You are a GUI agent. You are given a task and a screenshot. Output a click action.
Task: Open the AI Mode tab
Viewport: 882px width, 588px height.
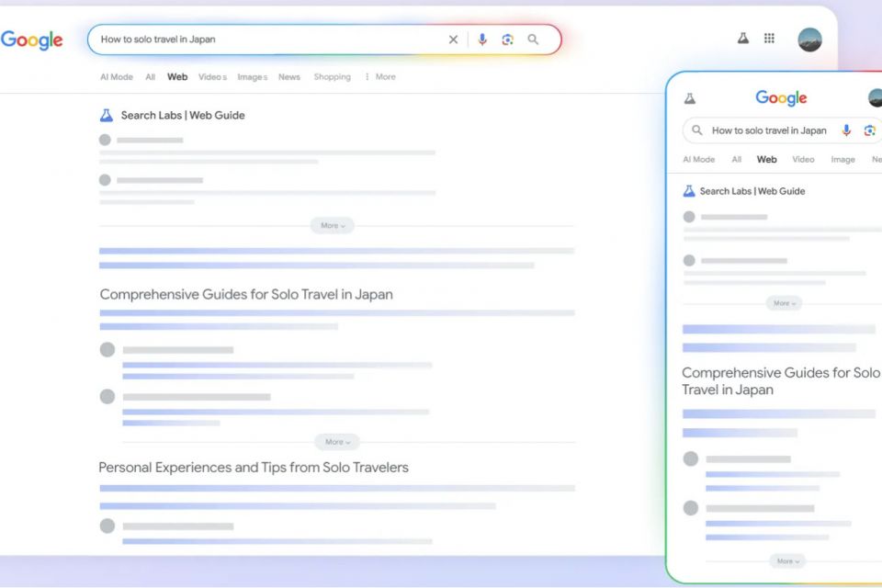(116, 77)
